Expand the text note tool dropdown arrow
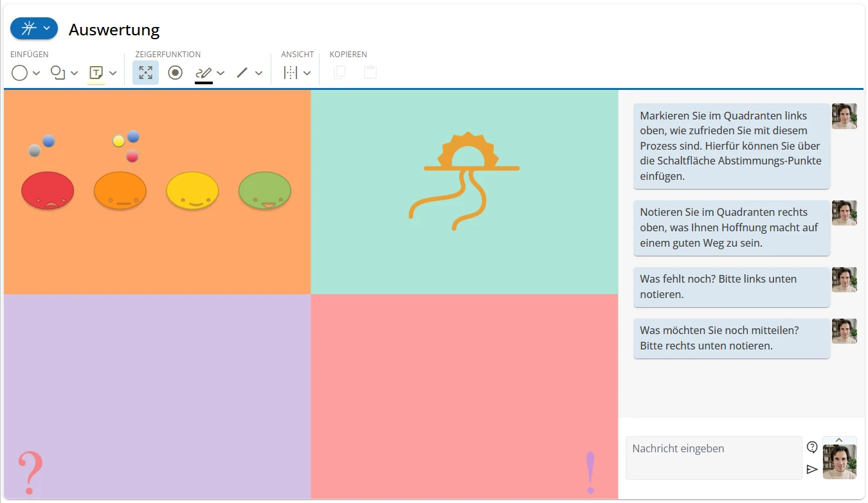The height and width of the screenshot is (503, 868). click(113, 73)
